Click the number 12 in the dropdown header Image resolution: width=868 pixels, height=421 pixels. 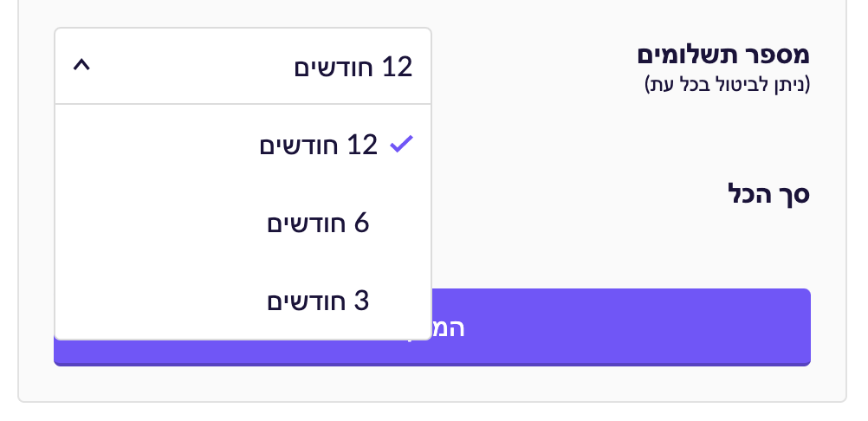(x=397, y=67)
